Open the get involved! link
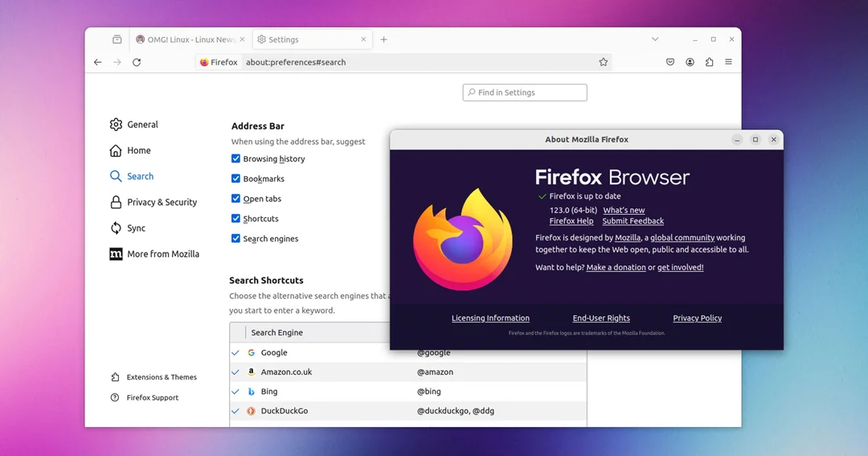This screenshot has height=456, width=868. pos(681,268)
